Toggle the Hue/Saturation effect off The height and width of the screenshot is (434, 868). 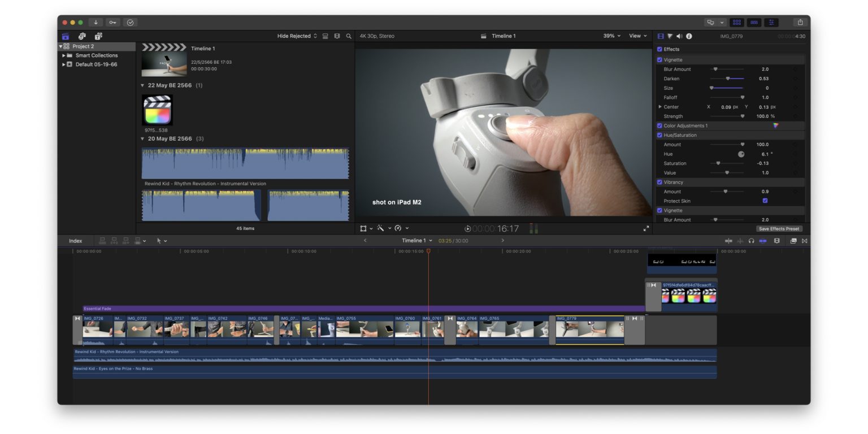click(659, 134)
